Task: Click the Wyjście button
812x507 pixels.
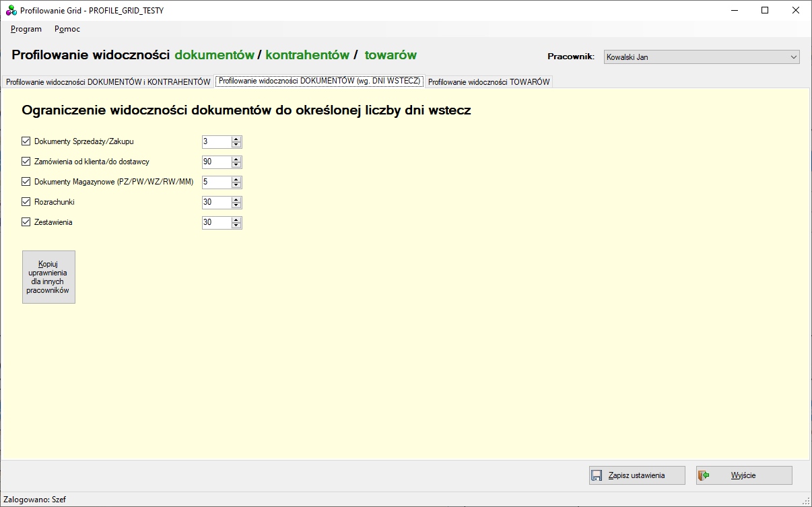Action: 744,475
